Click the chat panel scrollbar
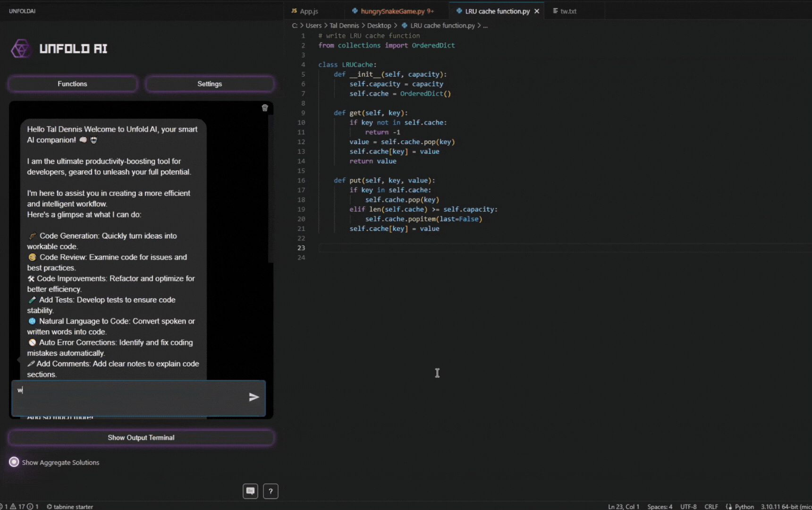Screen dimensions: 812x510 tap(271, 189)
